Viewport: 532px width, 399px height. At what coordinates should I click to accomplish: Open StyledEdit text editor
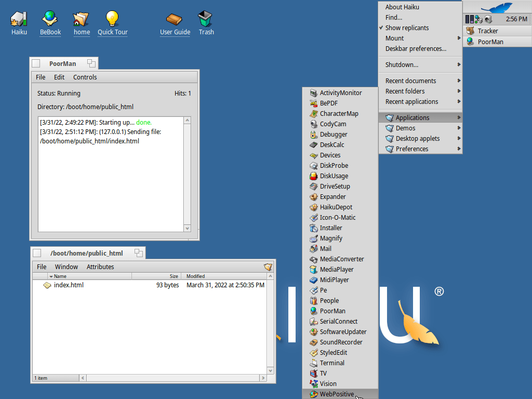click(340, 353)
